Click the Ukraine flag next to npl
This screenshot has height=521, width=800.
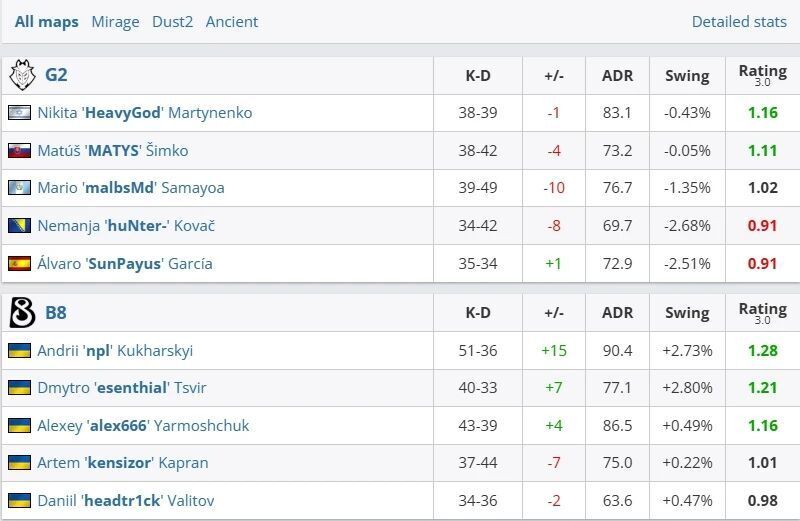(19, 351)
